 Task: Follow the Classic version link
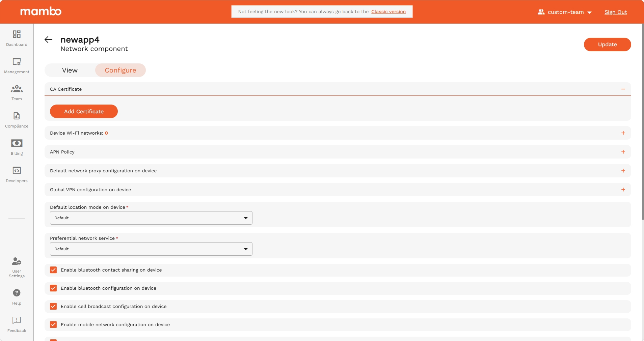pos(388,11)
